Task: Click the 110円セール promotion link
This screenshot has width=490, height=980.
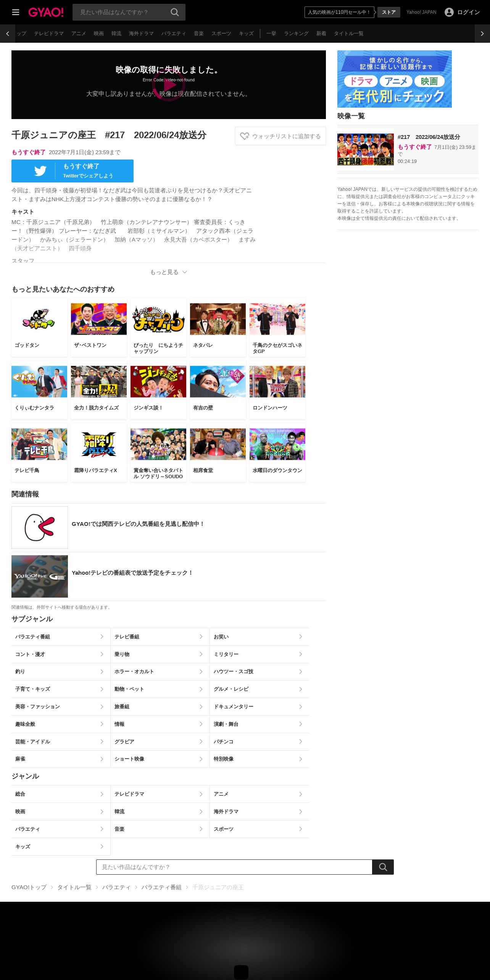Action: (339, 12)
